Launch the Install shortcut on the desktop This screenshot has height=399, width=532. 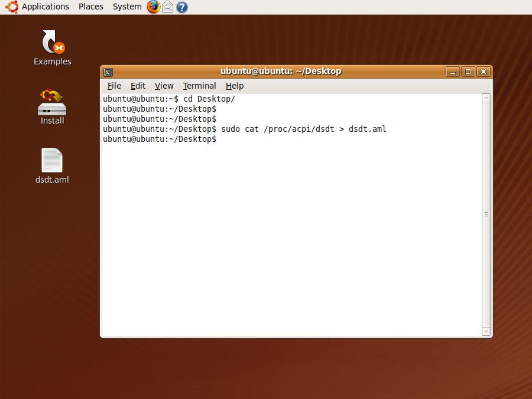(x=51, y=105)
